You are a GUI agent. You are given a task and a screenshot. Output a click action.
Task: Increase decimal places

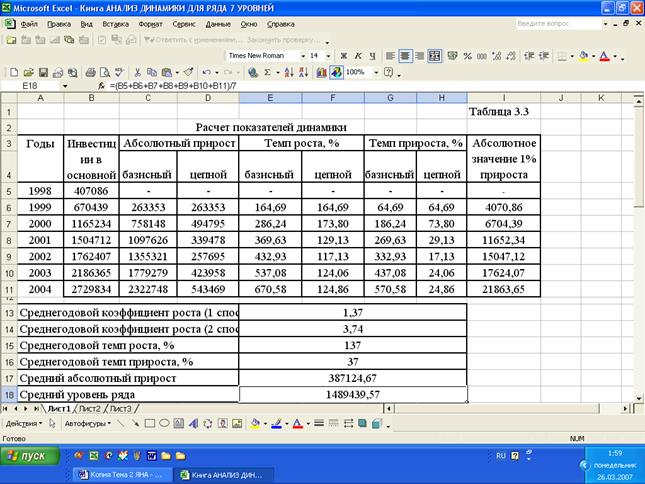click(x=497, y=56)
